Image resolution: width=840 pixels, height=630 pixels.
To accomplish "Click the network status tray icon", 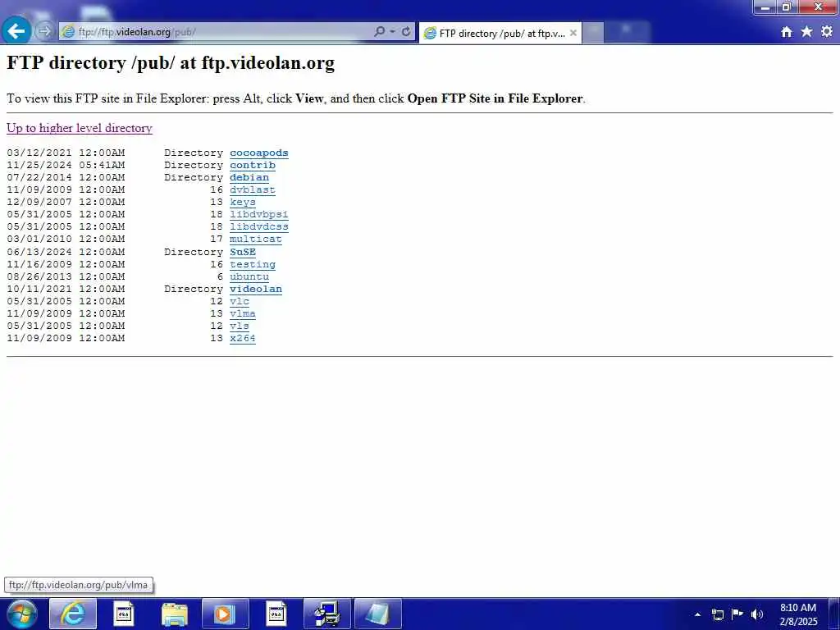I will point(717,614).
